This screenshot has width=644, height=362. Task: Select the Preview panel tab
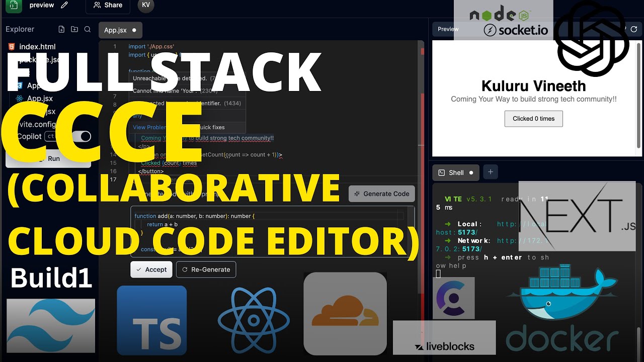pyautogui.click(x=448, y=29)
